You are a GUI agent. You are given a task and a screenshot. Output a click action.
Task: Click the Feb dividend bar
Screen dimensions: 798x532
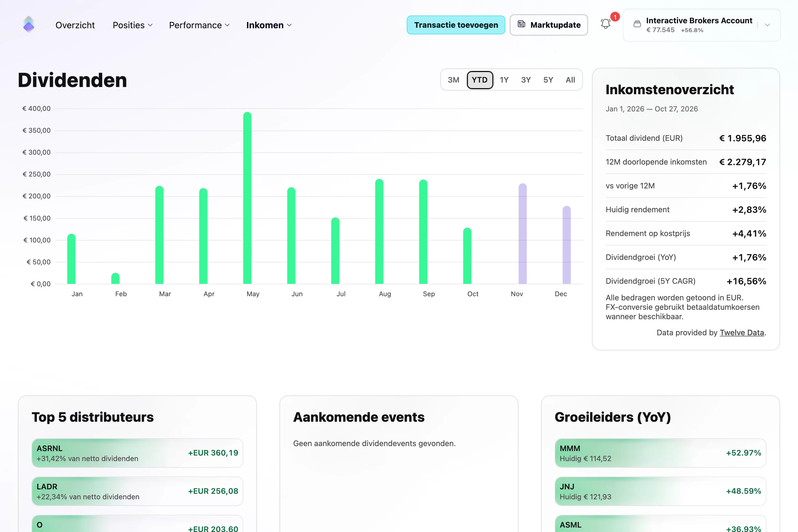115,278
